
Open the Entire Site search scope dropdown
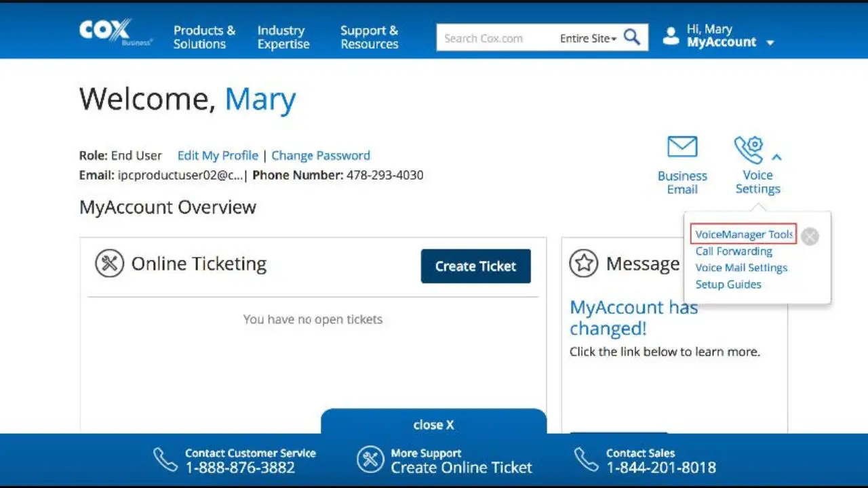(x=586, y=39)
